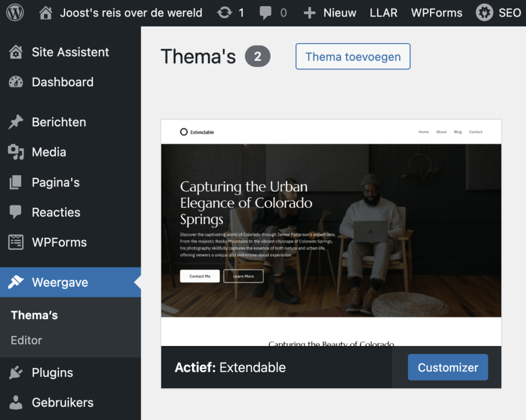The width and height of the screenshot is (526, 420).
Task: Click the plus icon next to Nieuw
Action: (309, 13)
